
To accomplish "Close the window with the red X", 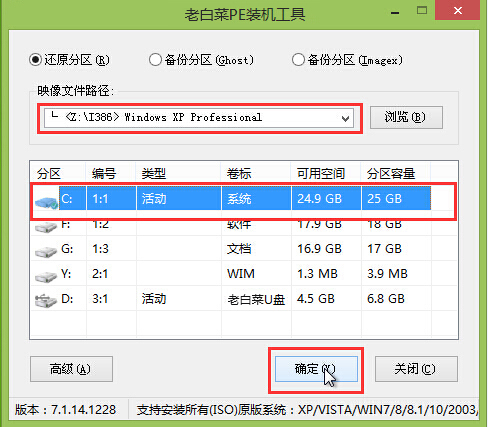I will [458, 10].
